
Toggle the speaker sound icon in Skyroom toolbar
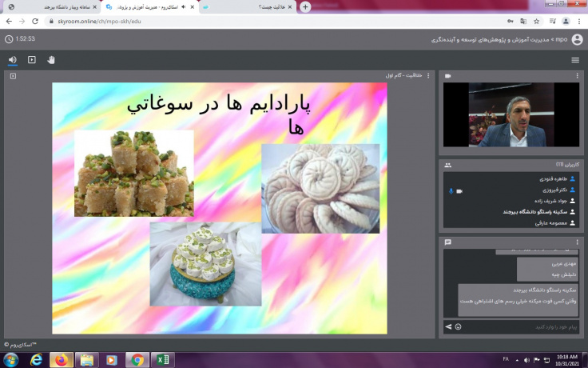point(13,59)
